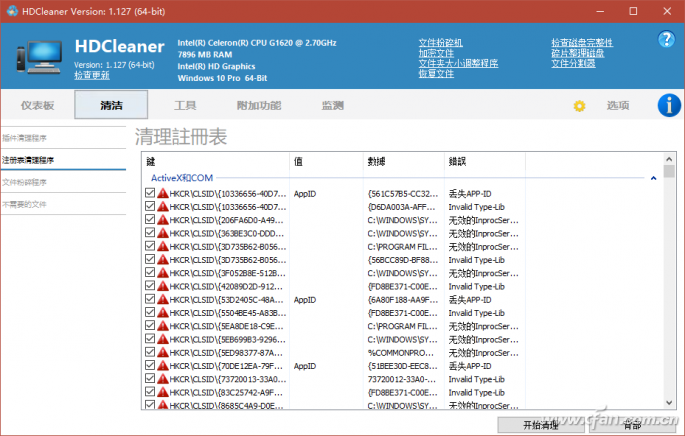Viewport: 685px width, 436px height.
Task: Uncheck the HKCR\CLSID\{3F052B8E-512B entry checkbox
Action: tap(150, 272)
